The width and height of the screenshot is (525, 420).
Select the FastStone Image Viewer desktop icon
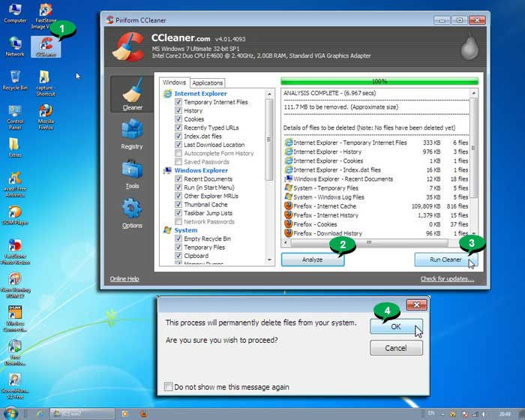46,16
